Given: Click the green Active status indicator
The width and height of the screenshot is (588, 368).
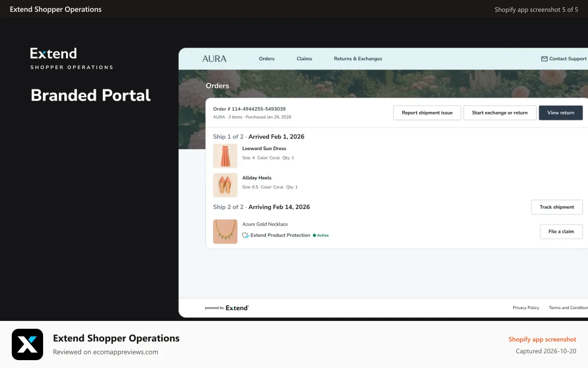Looking at the screenshot, I should point(321,236).
